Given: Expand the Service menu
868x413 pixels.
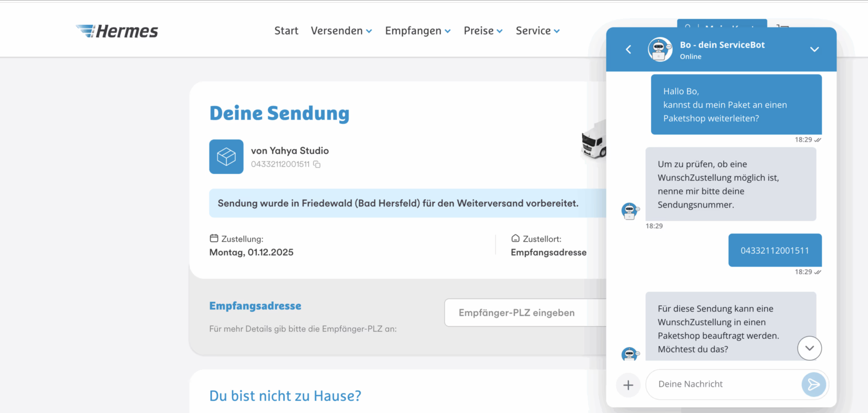Looking at the screenshot, I should coord(538,31).
